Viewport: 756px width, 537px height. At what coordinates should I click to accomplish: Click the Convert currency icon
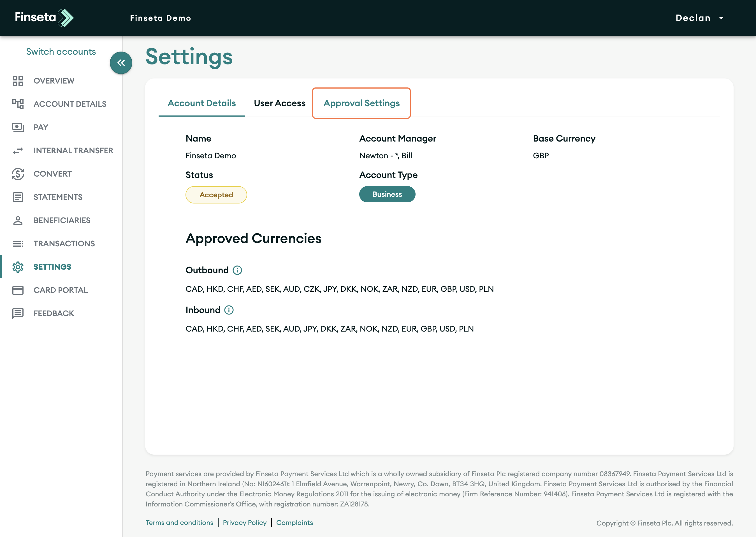18,174
